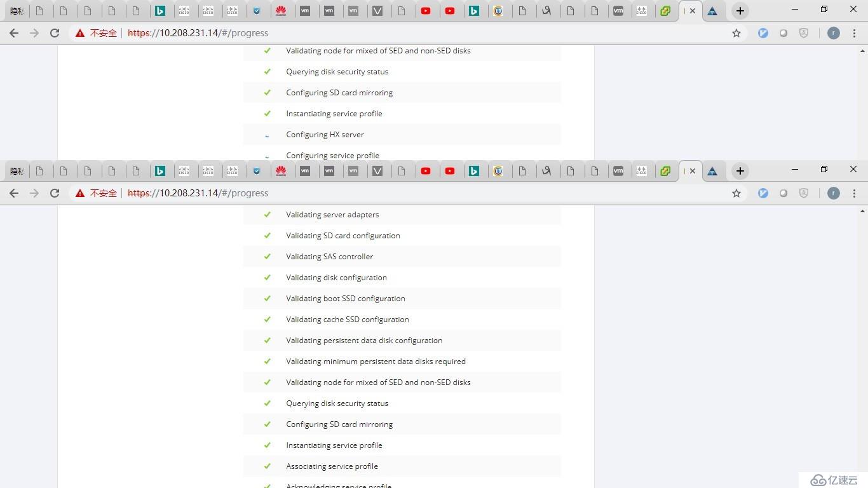868x488 pixels.
Task: Open blue extension icon in upper window toolbar
Action: [x=763, y=33]
